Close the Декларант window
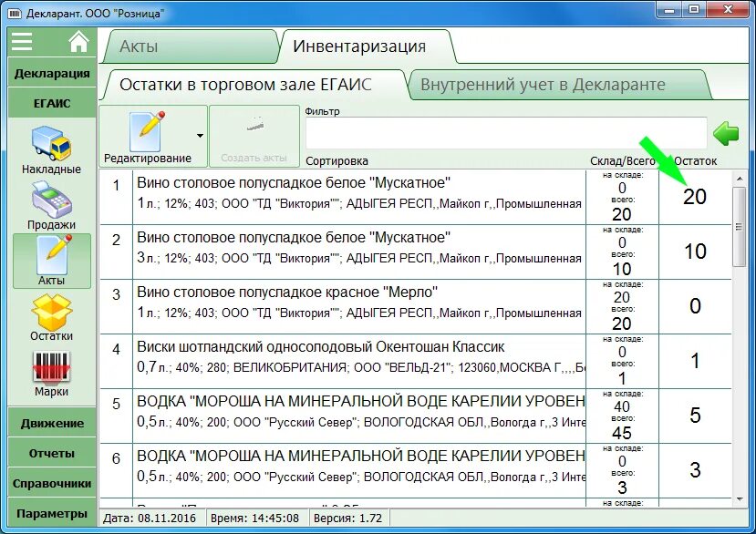 click(x=728, y=10)
